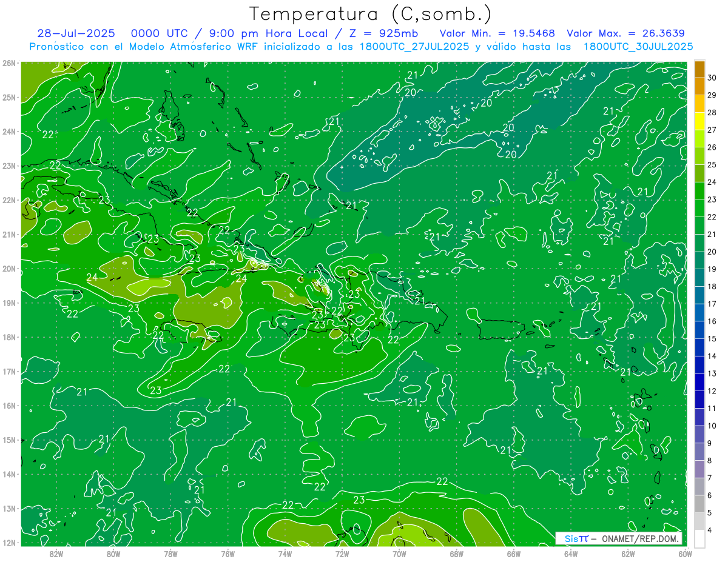Click the latitude axis label '16N'
728x562 pixels.
pyautogui.click(x=9, y=406)
